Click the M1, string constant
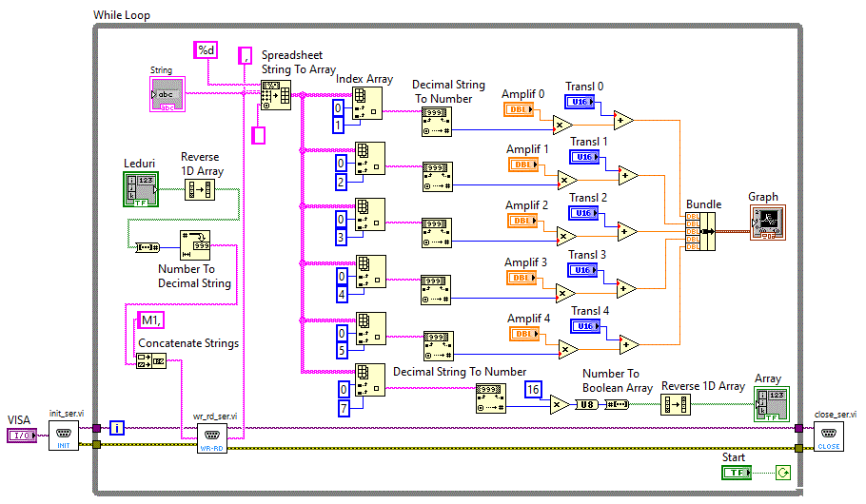This screenshot has width=866, height=504. pos(151,320)
